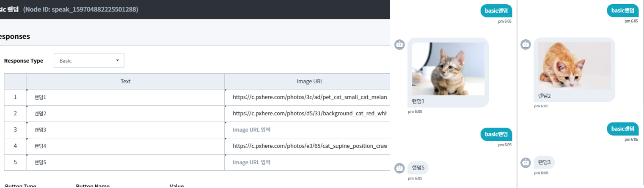This screenshot has height=188, width=644.
Task: Click bot avatar next to gray tabby cat card
Action: (x=399, y=44)
